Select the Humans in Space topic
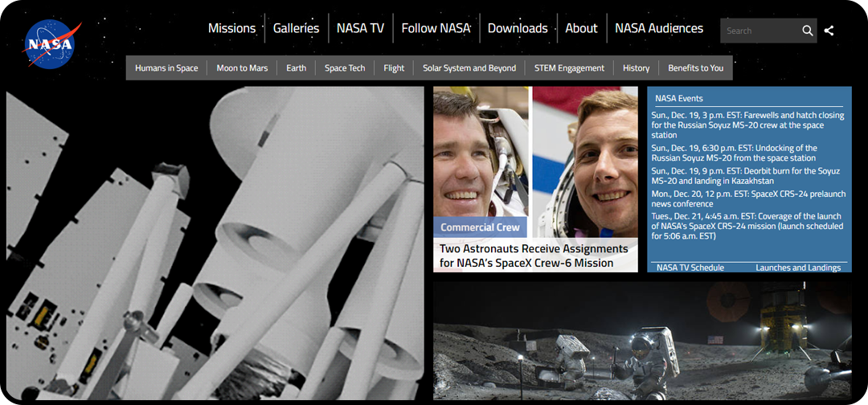 (x=166, y=68)
